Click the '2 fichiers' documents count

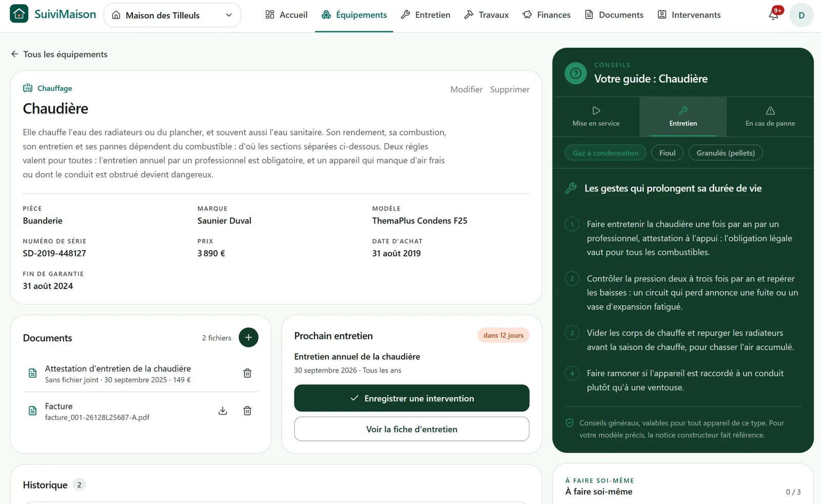point(217,338)
